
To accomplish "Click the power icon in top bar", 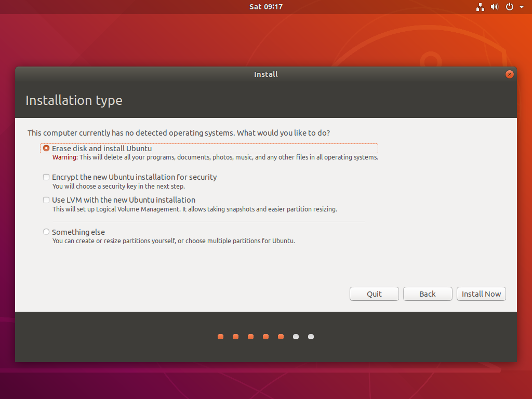I will [x=509, y=7].
